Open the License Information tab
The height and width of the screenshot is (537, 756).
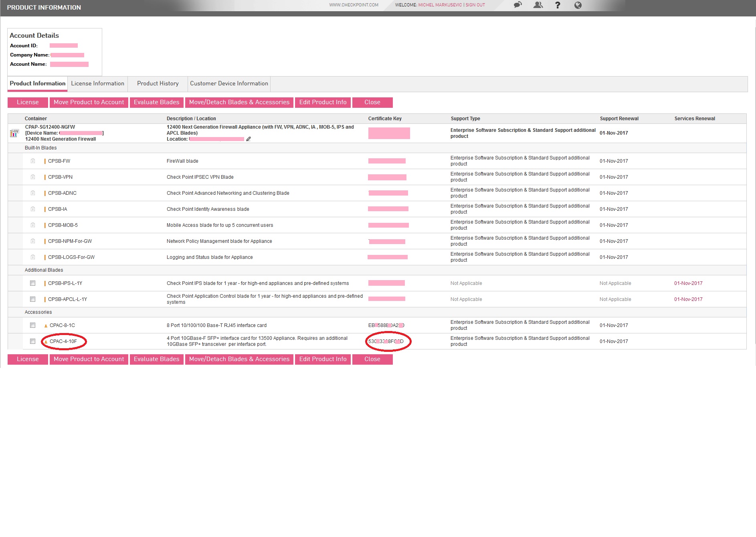[98, 83]
